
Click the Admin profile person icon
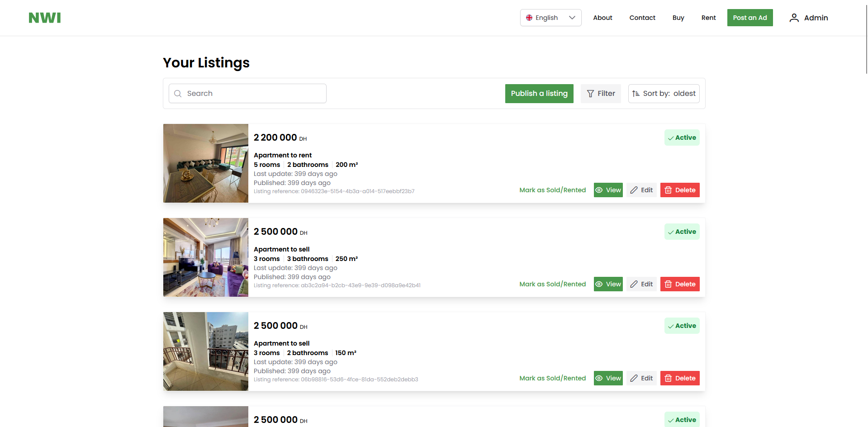[794, 17]
